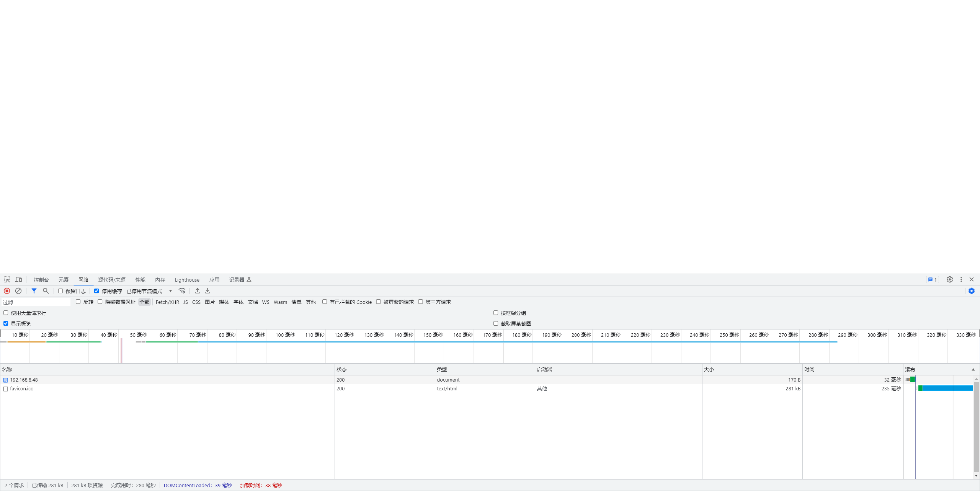The width and height of the screenshot is (980, 491).
Task: Open the throttling mode dropdown
Action: point(170,291)
